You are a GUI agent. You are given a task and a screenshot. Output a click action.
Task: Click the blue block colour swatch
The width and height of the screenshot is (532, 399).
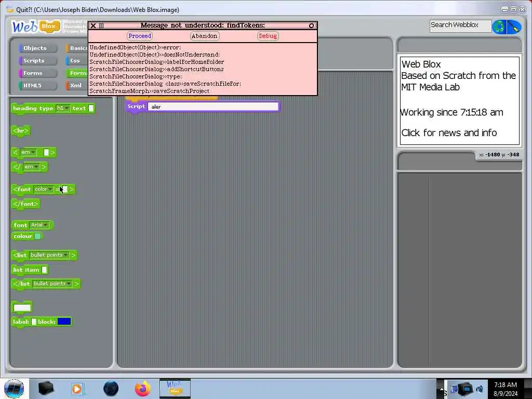coord(64,322)
